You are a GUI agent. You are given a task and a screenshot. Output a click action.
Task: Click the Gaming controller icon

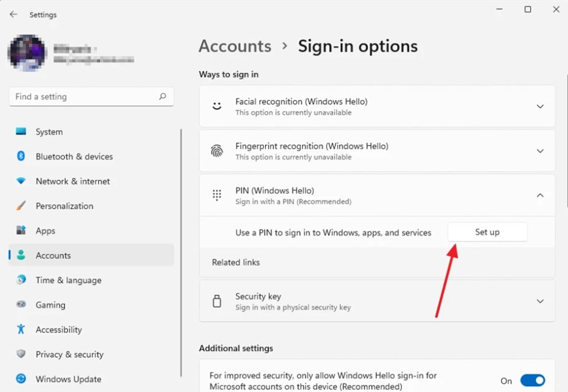tap(21, 305)
